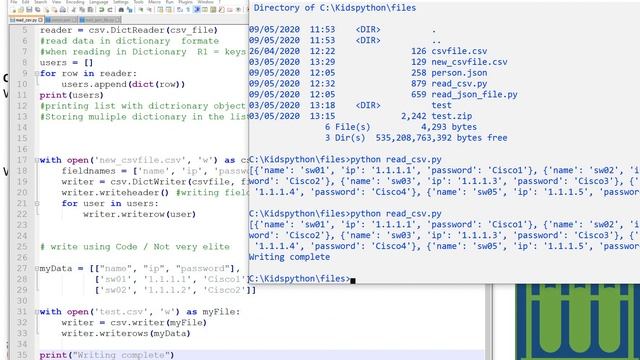Click 'test.zip' in the directory listing
The width and height of the screenshot is (640, 360).
pos(452,116)
